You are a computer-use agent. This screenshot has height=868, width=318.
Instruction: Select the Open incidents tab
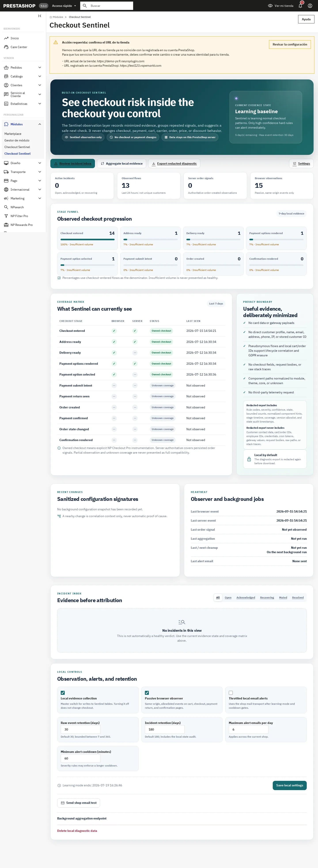click(x=228, y=597)
